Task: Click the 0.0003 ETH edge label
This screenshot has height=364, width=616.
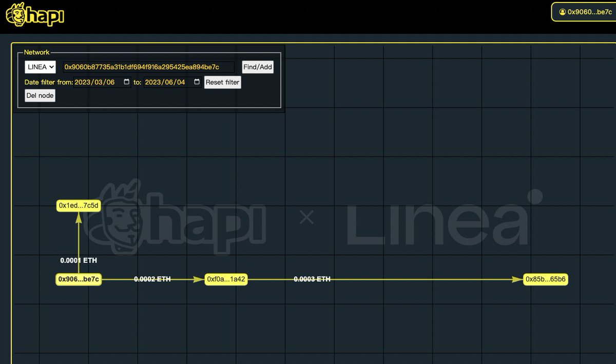Action: pyautogui.click(x=312, y=279)
